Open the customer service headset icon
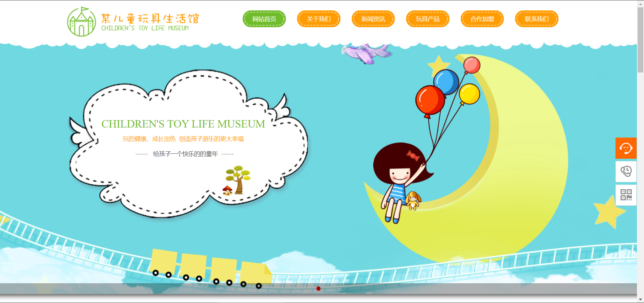Viewport: 644px width, 303px height. click(626, 148)
